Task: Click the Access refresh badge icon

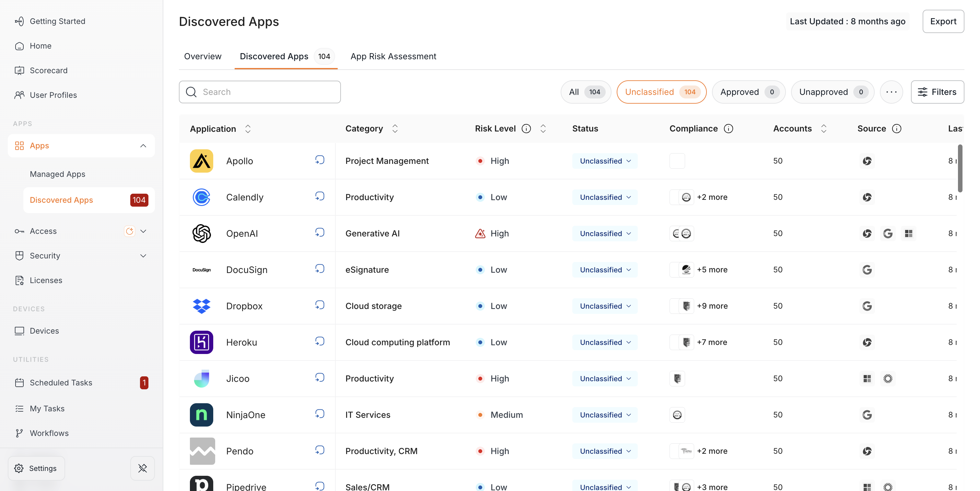Action: point(130,231)
